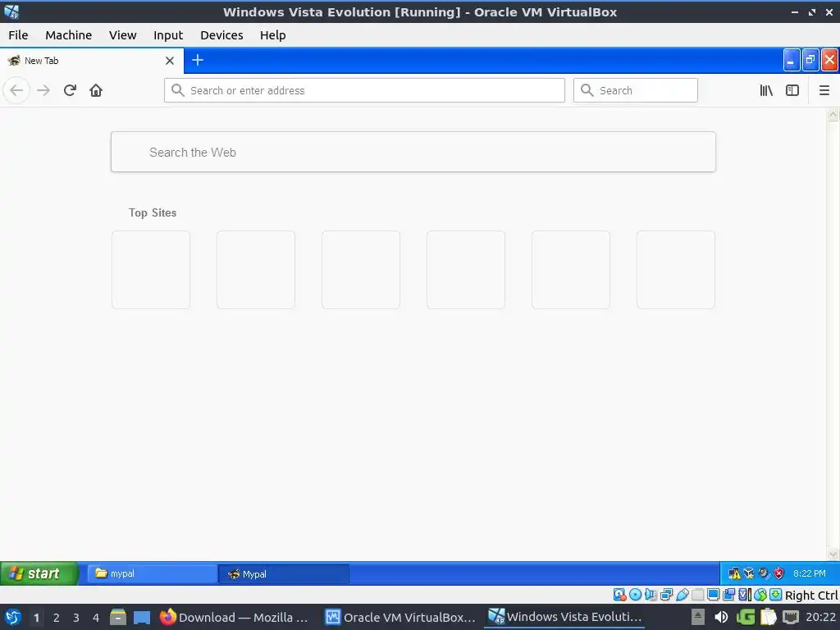Open the hamburger application menu
840x630 pixels.
(x=824, y=90)
